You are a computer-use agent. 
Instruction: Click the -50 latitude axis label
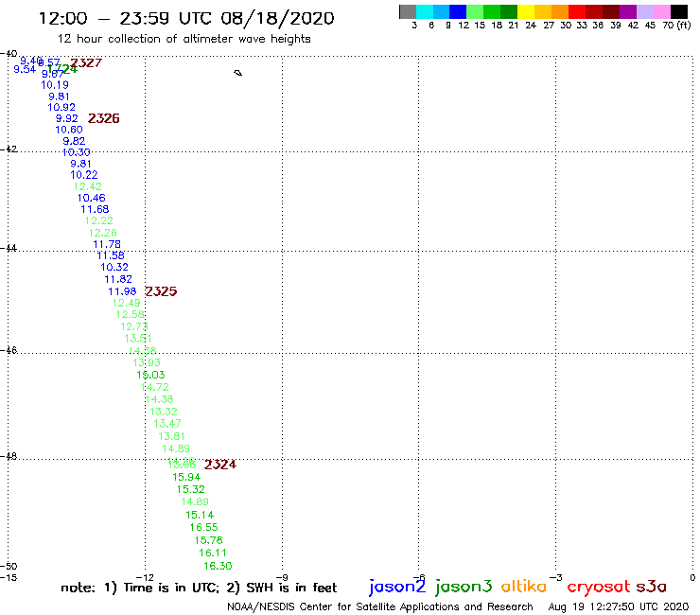point(9,567)
